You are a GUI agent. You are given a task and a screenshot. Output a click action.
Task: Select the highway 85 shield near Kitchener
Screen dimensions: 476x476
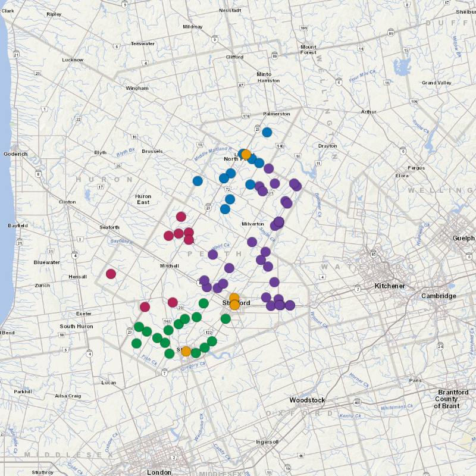[x=374, y=254]
